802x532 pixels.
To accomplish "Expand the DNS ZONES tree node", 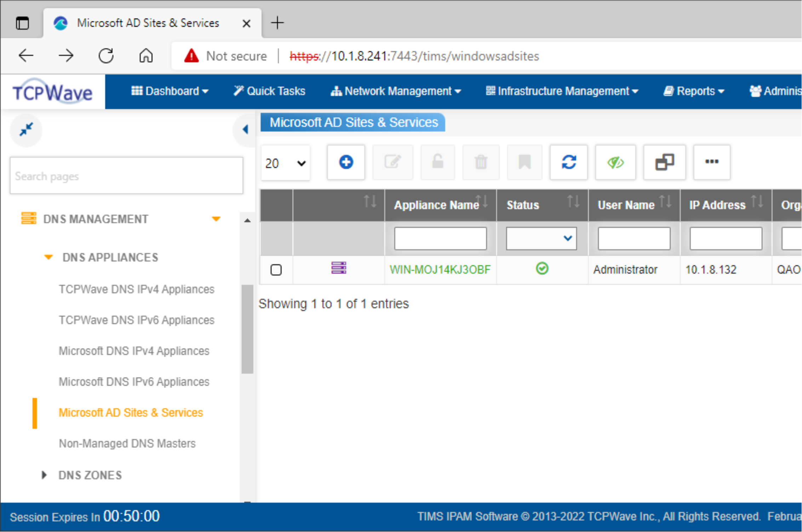I will click(44, 475).
